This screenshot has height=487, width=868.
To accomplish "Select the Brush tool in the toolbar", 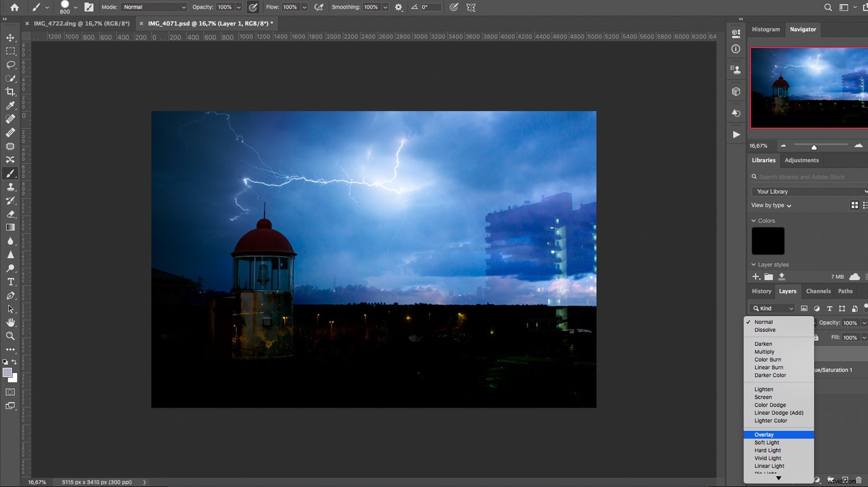I will [10, 173].
